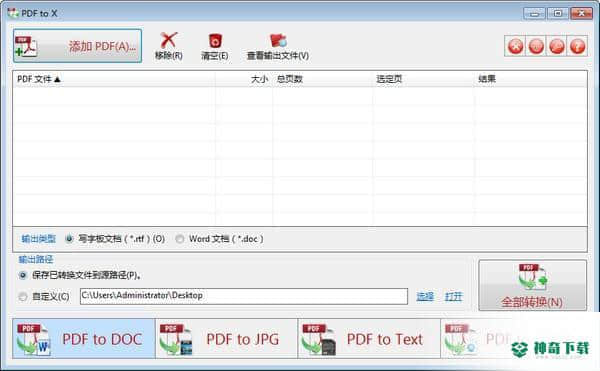
Task: Select the 自定义(C) output path radio
Action: (x=23, y=296)
